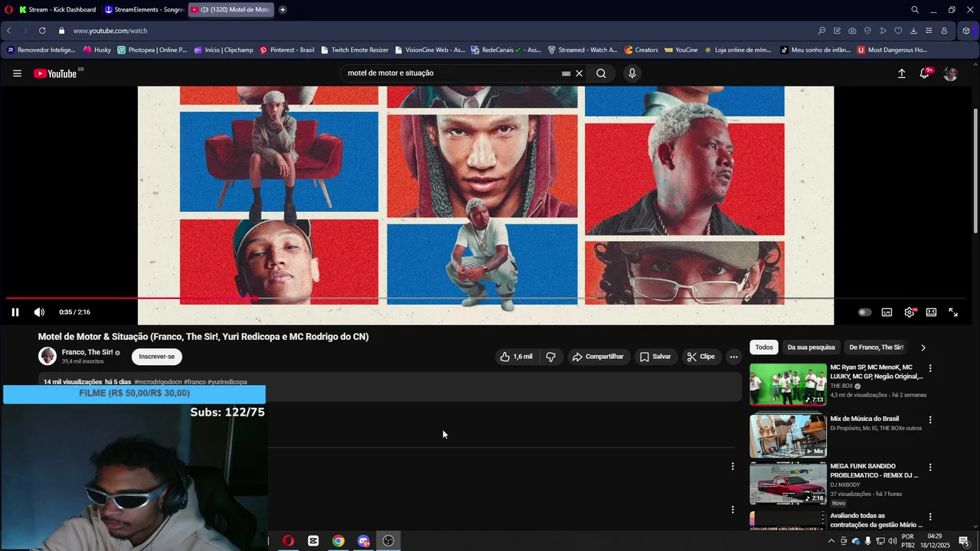Expand hidden system tray icons
The height and width of the screenshot is (551, 980).
click(831, 541)
